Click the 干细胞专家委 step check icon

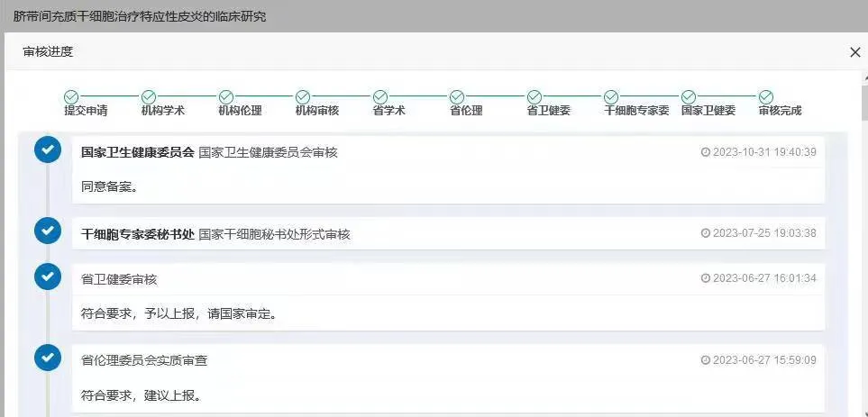point(611,96)
